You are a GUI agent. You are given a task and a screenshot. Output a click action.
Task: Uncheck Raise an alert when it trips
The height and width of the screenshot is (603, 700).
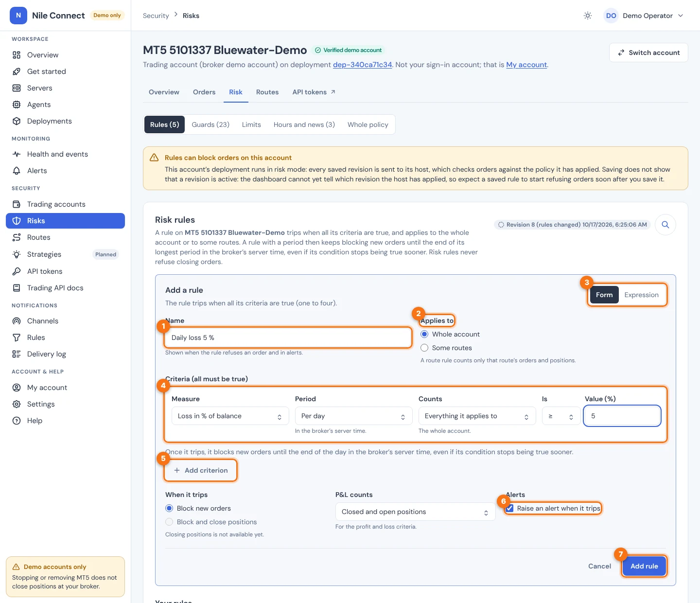coord(509,508)
